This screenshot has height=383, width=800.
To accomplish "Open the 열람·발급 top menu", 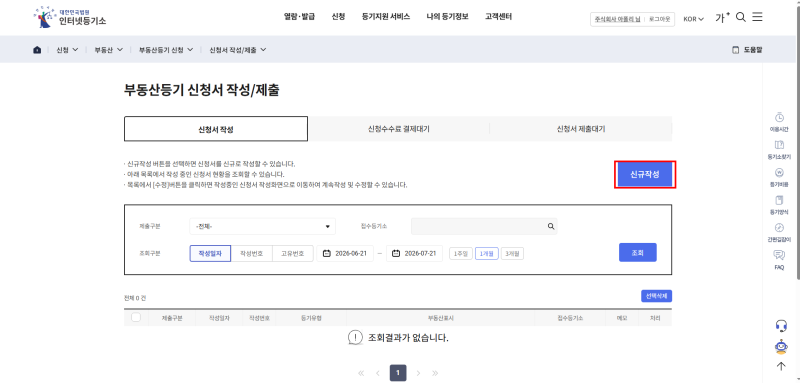I will (299, 17).
